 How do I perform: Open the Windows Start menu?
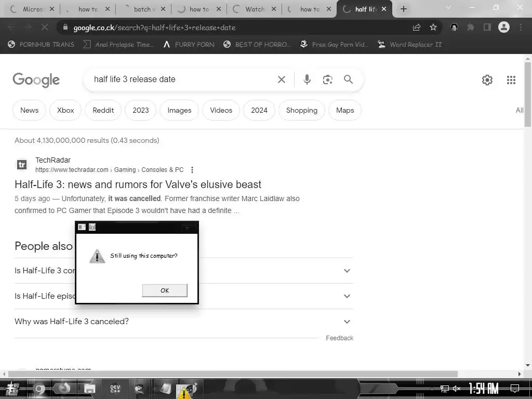(x=12, y=389)
